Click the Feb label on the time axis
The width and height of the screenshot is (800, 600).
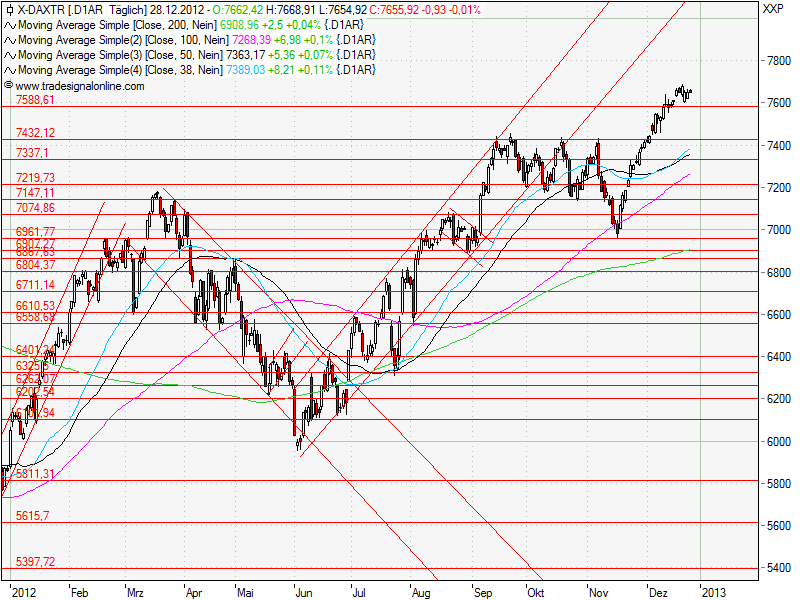(80, 592)
